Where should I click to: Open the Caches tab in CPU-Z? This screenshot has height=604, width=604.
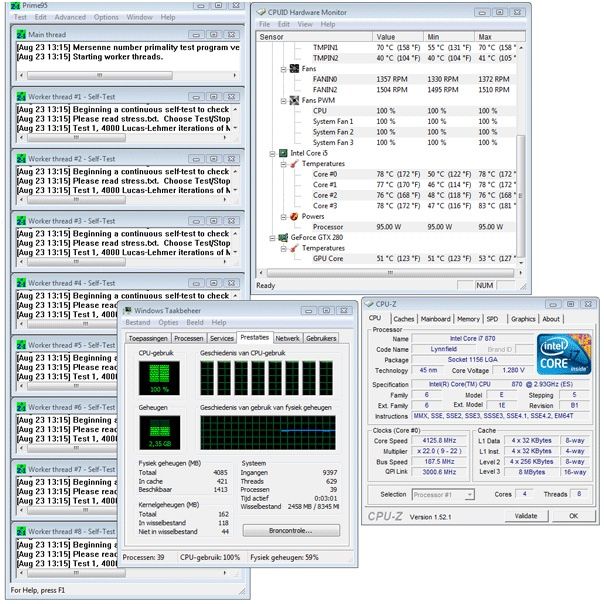(404, 319)
